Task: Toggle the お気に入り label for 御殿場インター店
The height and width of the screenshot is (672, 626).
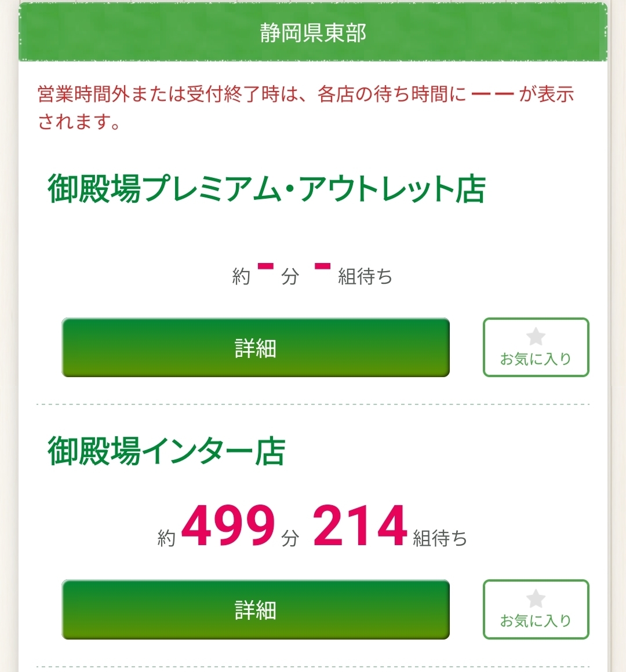Action: 536,621
